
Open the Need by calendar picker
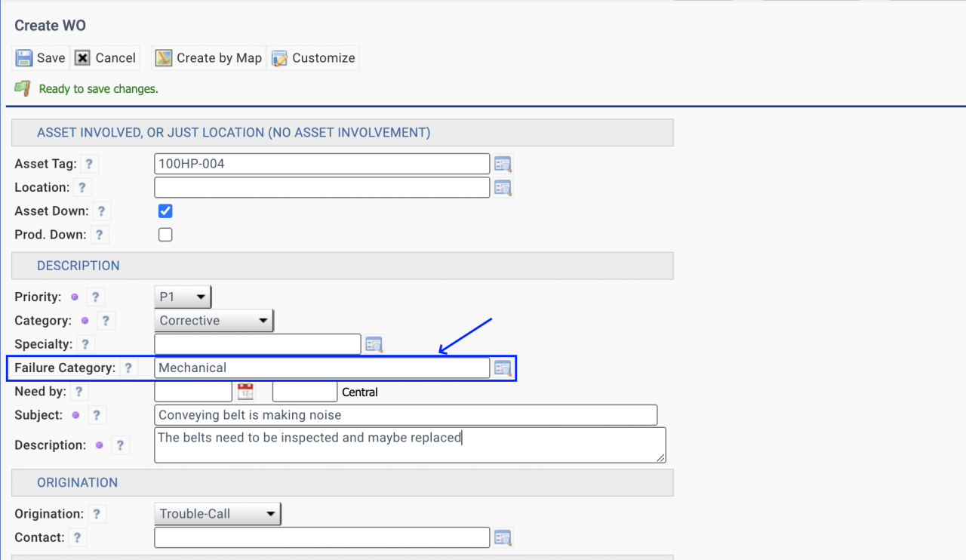coord(245,392)
